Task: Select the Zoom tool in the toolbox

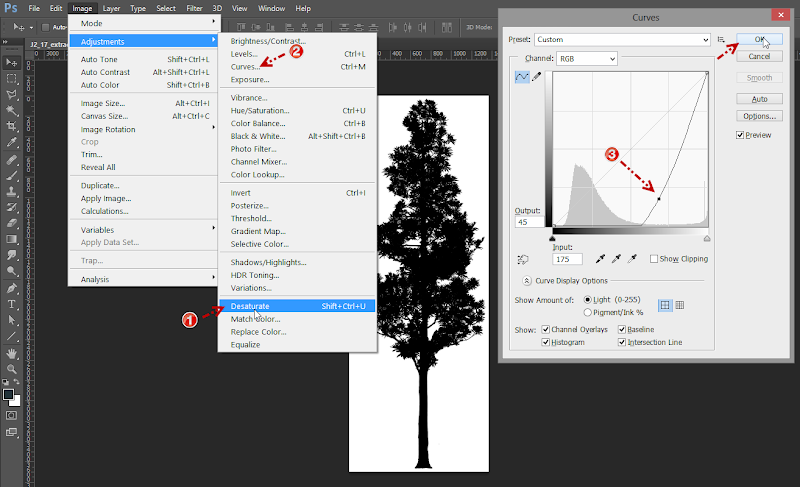Action: 11,369
